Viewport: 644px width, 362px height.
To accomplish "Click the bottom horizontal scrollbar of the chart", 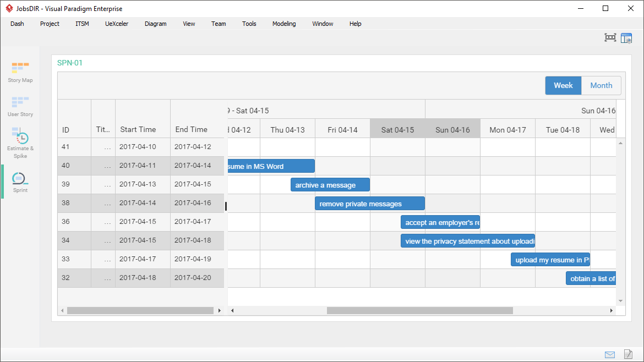I will (x=421, y=310).
